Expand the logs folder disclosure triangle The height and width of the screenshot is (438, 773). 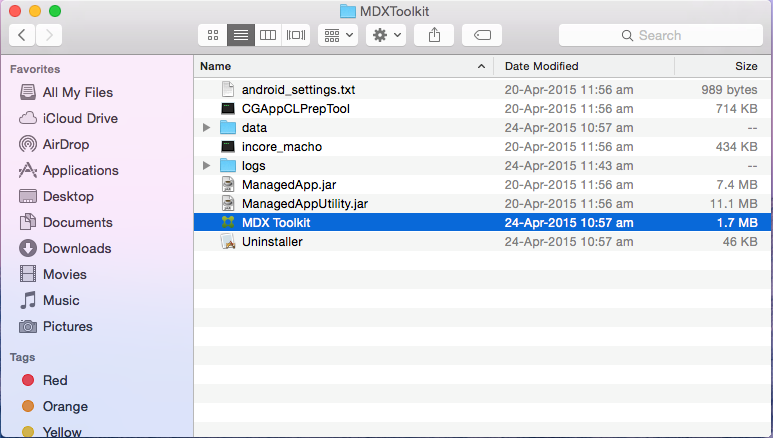[x=206, y=165]
